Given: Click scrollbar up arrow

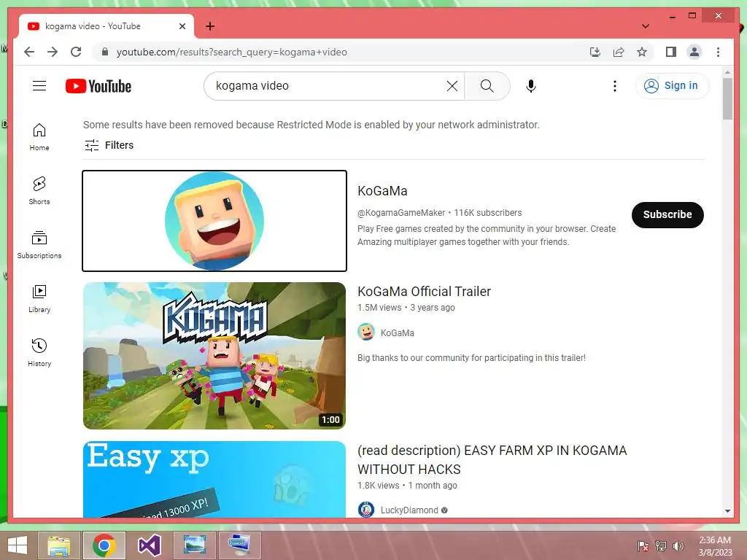Looking at the screenshot, I should 727,73.
